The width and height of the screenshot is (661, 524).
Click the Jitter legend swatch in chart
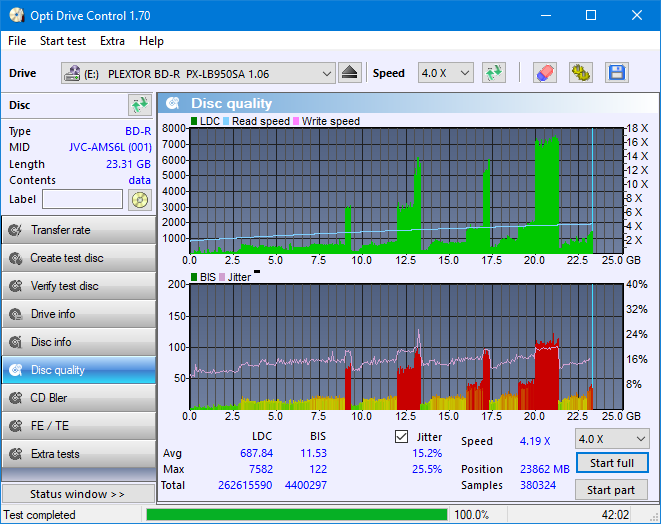222,277
